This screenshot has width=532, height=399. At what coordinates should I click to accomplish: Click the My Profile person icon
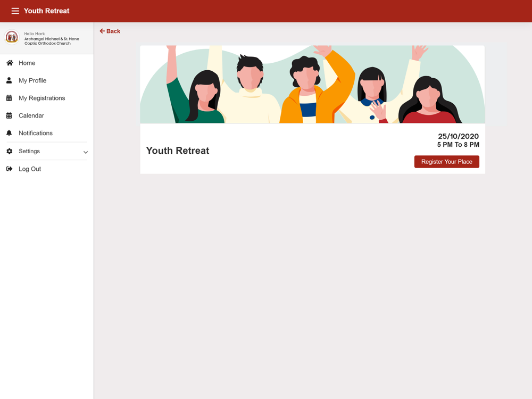pos(9,80)
